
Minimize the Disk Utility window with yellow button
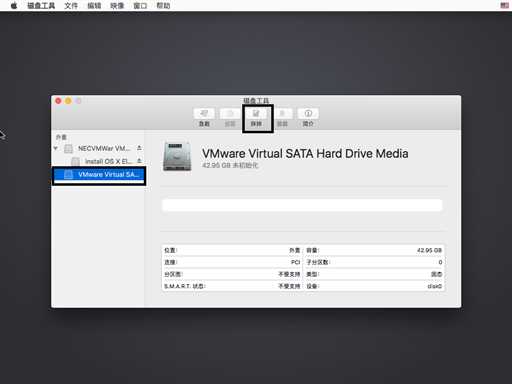[x=68, y=101]
